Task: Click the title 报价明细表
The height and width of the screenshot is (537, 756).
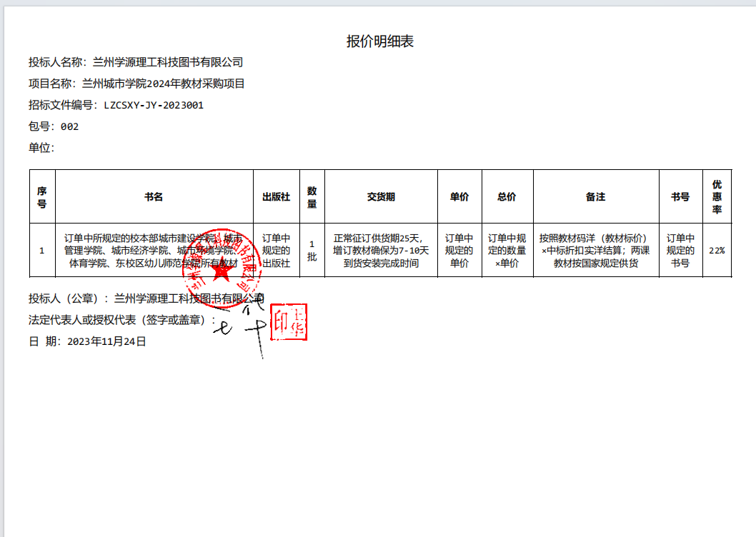Action: [x=379, y=41]
